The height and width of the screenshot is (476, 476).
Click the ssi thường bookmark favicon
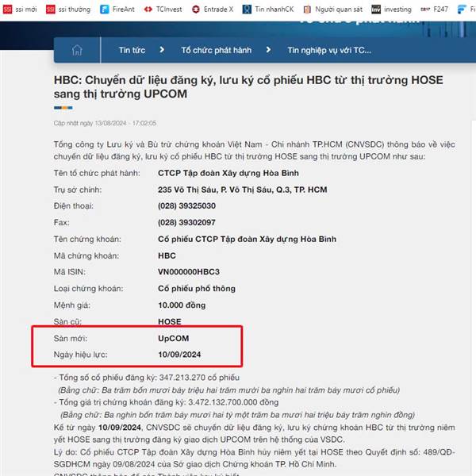click(x=51, y=10)
